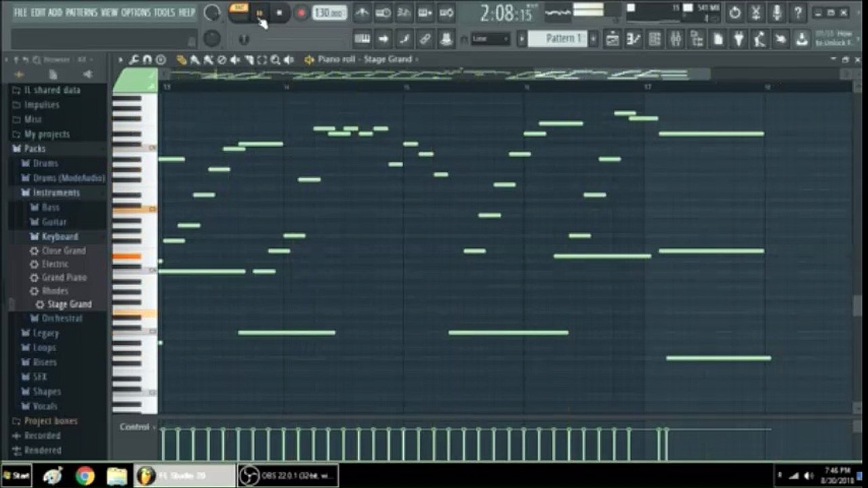Click the arrow left of Pattern 1
Screen dimensions: 868x488
(522, 39)
